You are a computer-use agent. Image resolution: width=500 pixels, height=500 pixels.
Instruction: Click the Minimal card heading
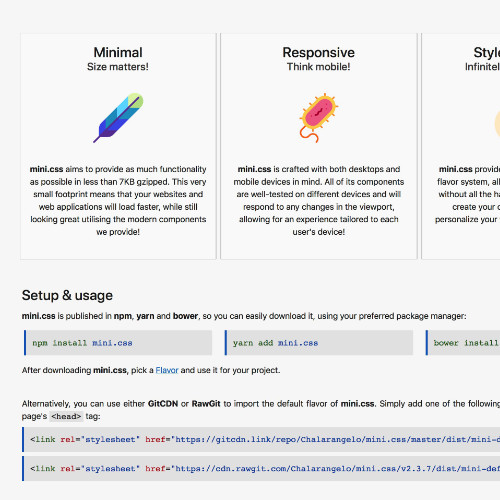coord(118,52)
